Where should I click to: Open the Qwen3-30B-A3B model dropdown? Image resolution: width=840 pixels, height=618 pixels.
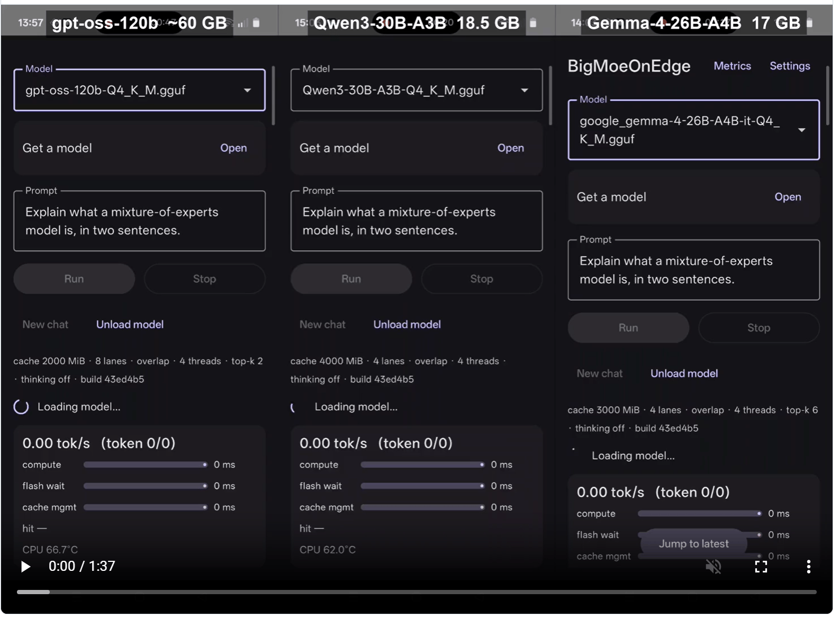click(417, 90)
